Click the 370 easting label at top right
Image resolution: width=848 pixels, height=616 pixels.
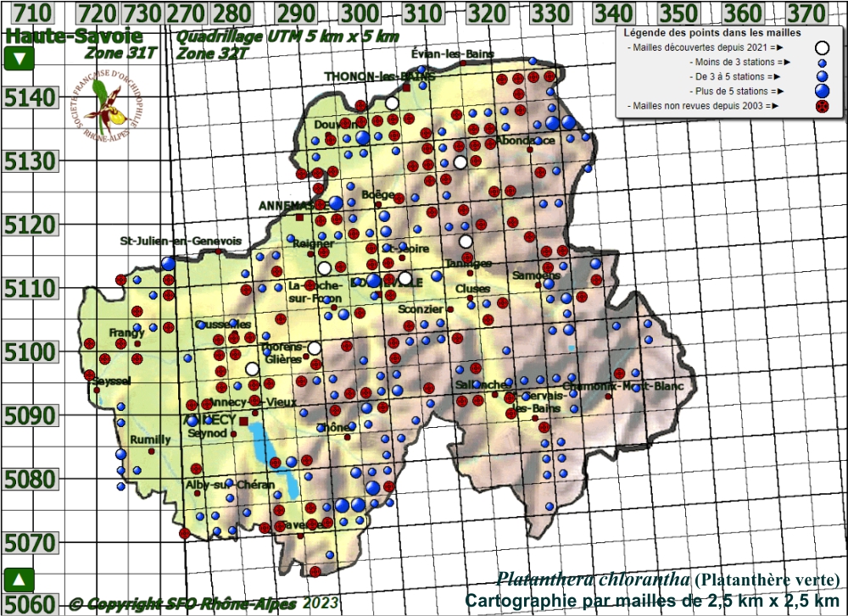click(806, 13)
